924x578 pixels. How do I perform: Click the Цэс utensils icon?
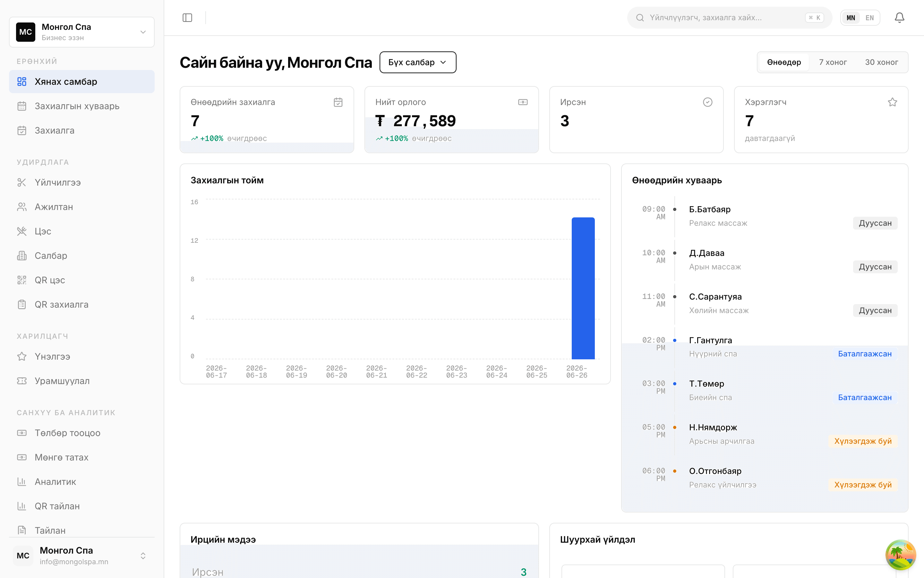pyautogui.click(x=22, y=231)
